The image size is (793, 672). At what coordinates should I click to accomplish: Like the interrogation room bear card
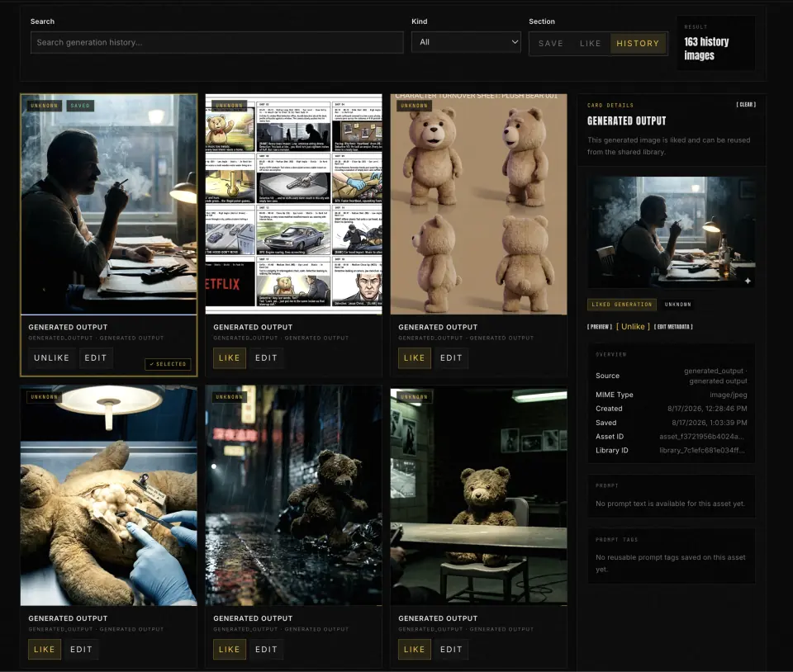coord(414,649)
